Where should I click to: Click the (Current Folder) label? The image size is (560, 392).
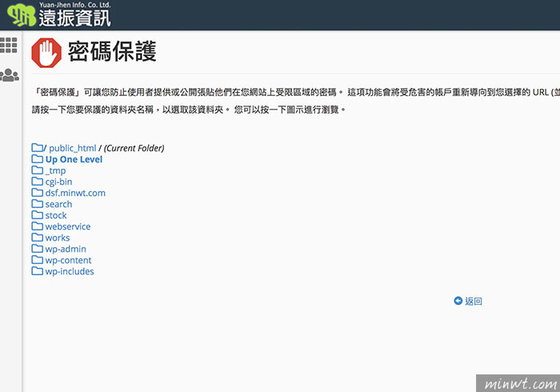pyautogui.click(x=134, y=148)
